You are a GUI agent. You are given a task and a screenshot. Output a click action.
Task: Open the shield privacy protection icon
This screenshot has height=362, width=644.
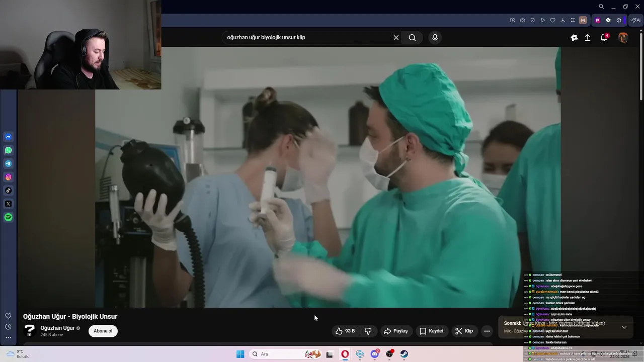(532, 20)
